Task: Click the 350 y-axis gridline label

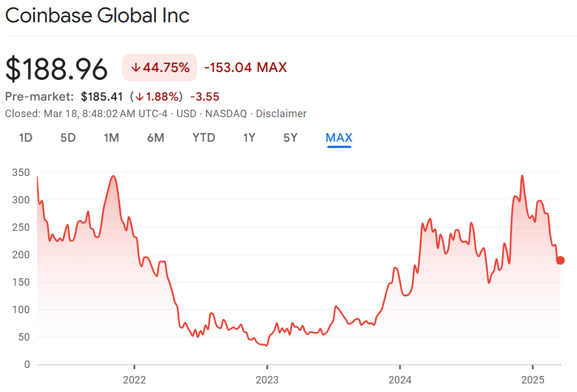Action: click(x=21, y=173)
